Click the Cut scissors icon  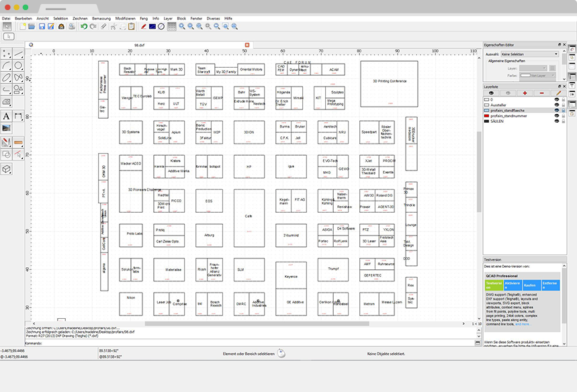114,26
